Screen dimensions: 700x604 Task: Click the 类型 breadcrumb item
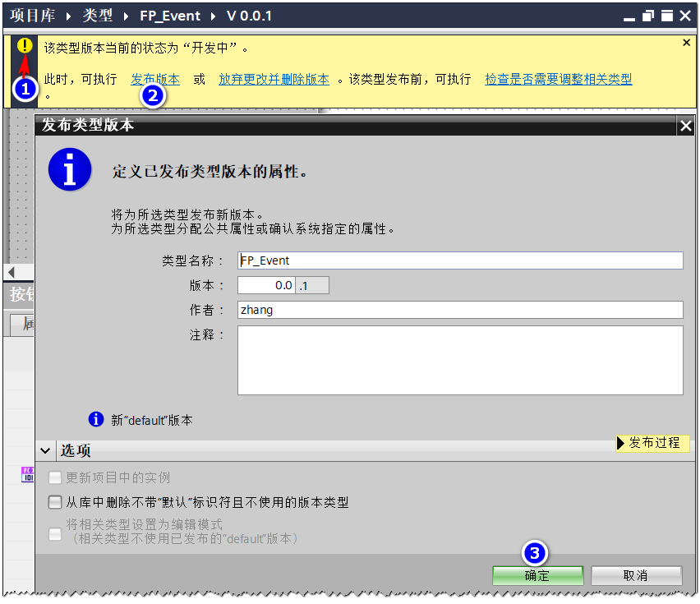pyautogui.click(x=98, y=16)
